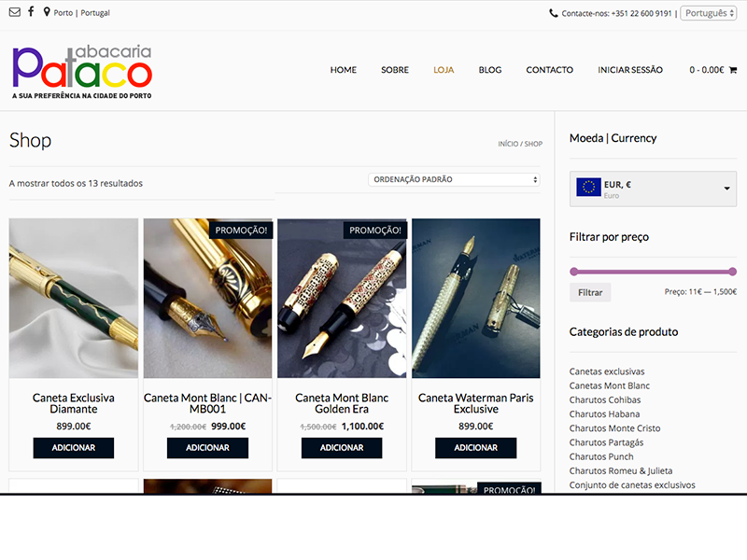Open Caneta Mont Blanc CAN-MB001 product image
Image resolution: width=747 pixels, height=560 pixels.
tap(207, 298)
